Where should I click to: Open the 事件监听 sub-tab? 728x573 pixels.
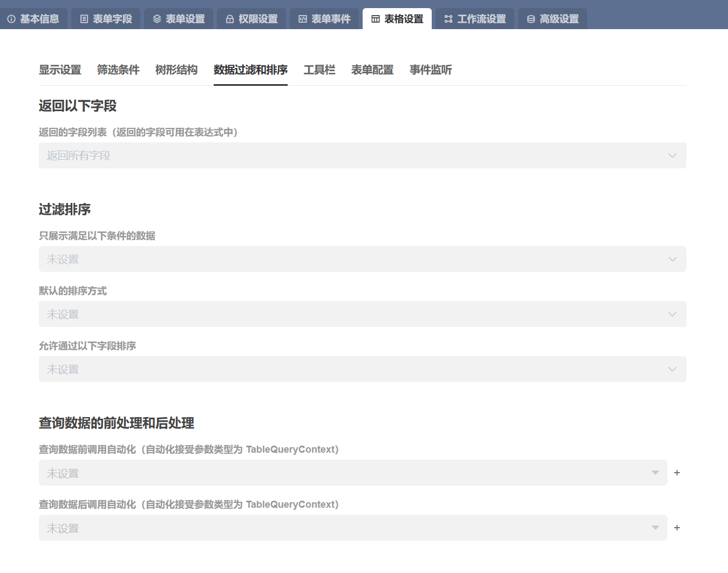point(431,70)
